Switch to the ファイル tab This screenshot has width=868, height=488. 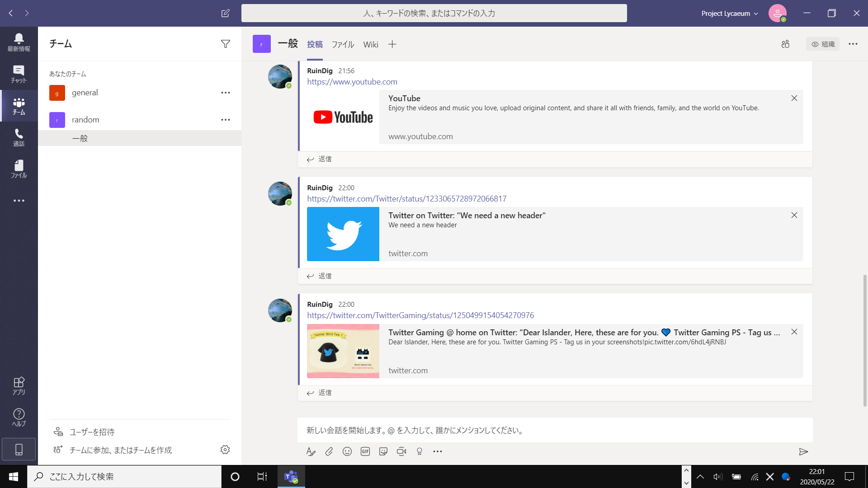(x=343, y=44)
